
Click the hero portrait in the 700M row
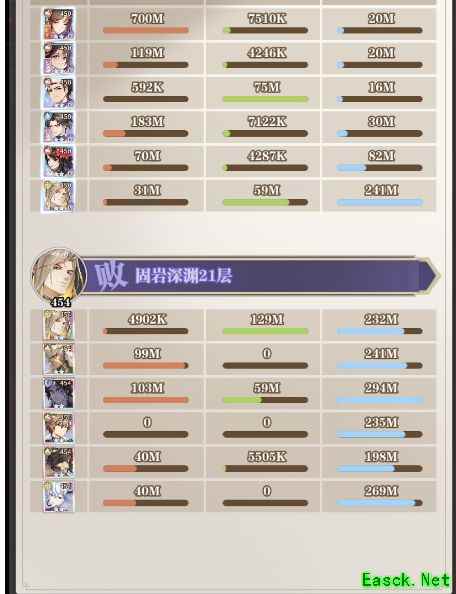coord(58,24)
